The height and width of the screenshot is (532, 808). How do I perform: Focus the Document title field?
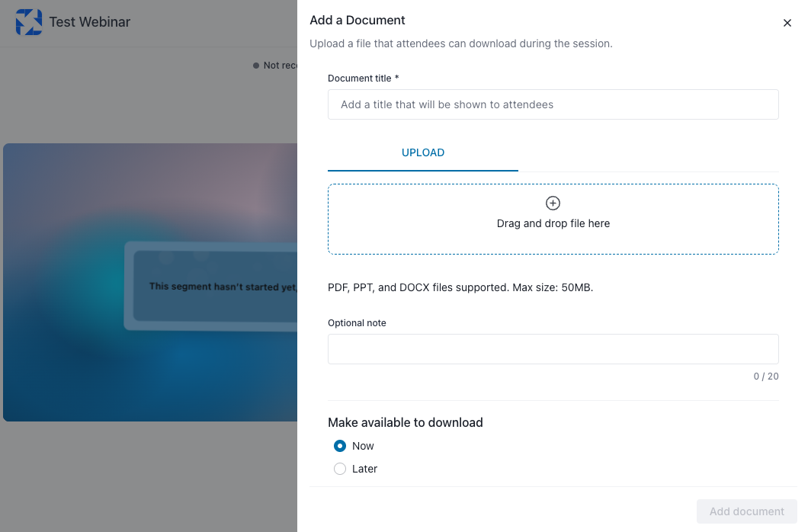(x=553, y=104)
